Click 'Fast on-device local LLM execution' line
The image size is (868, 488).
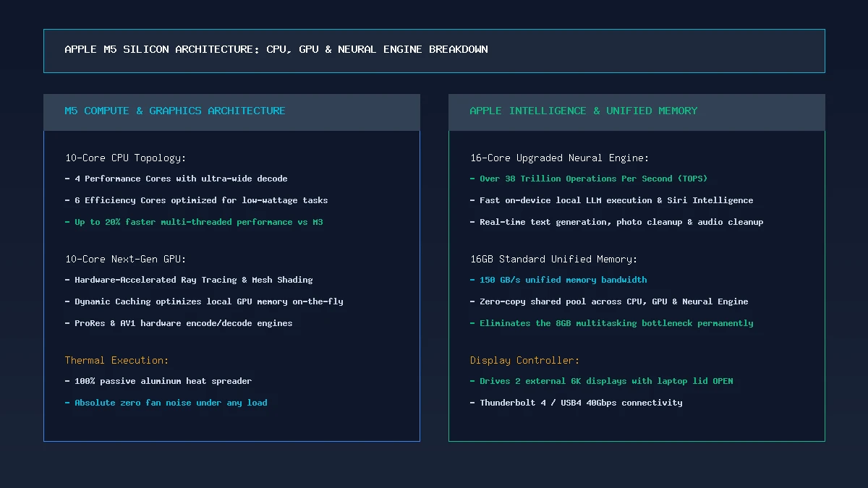[x=611, y=200]
